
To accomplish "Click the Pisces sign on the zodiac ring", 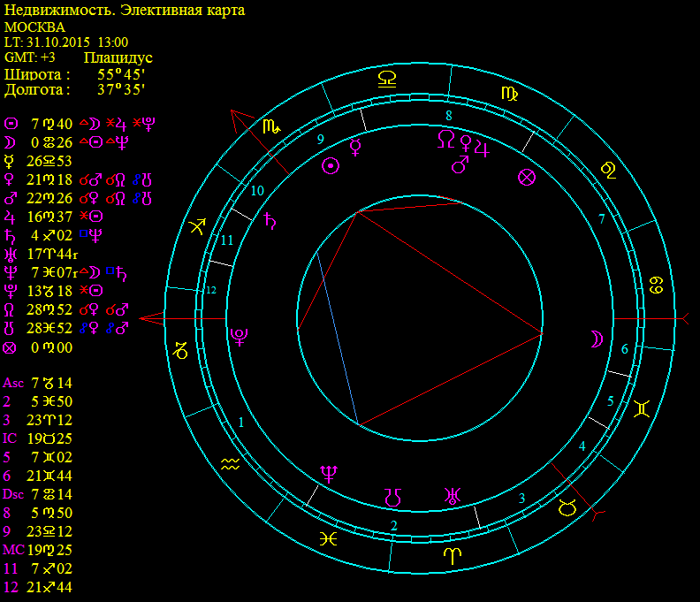I will click(328, 539).
